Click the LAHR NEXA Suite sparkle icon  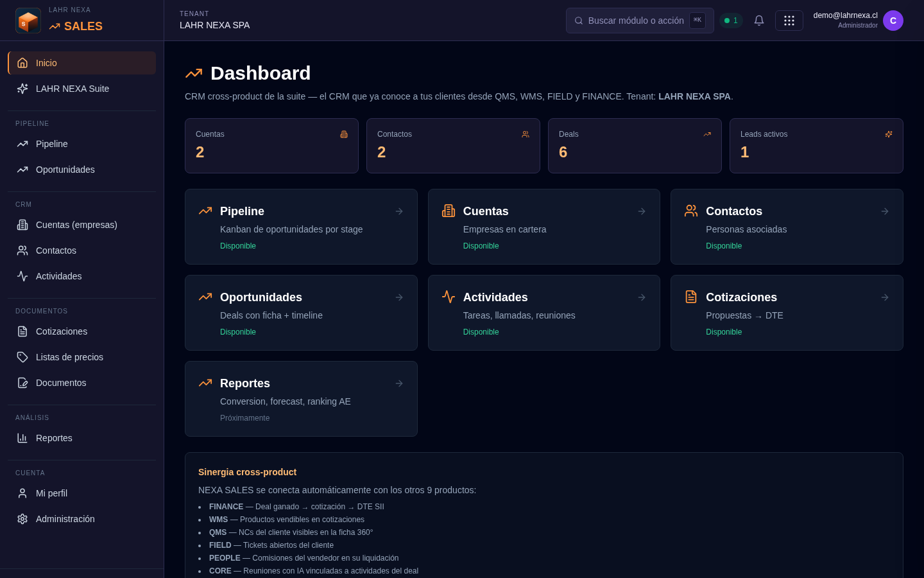coord(22,89)
